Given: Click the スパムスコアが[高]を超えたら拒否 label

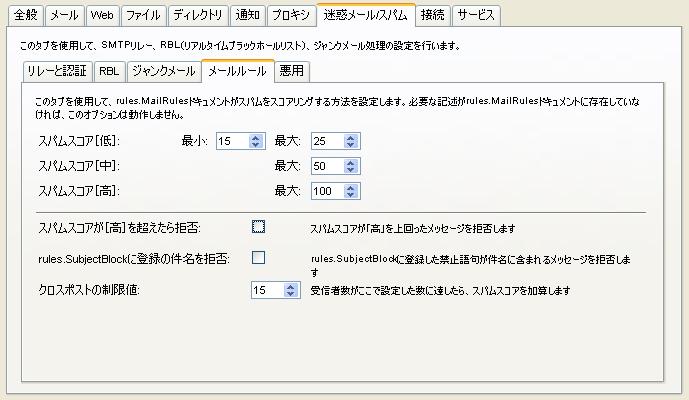Looking at the screenshot, I should click(120, 228).
